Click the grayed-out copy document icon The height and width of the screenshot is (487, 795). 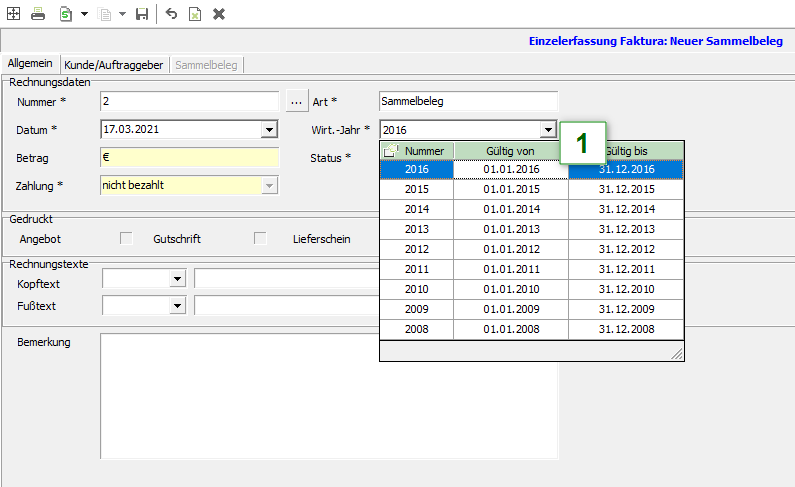[x=103, y=14]
